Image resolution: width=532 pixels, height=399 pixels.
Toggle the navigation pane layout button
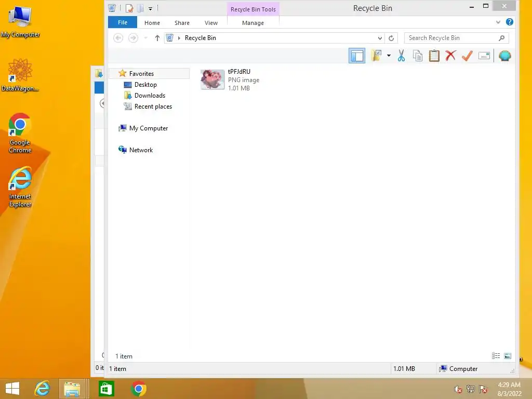[356, 56]
